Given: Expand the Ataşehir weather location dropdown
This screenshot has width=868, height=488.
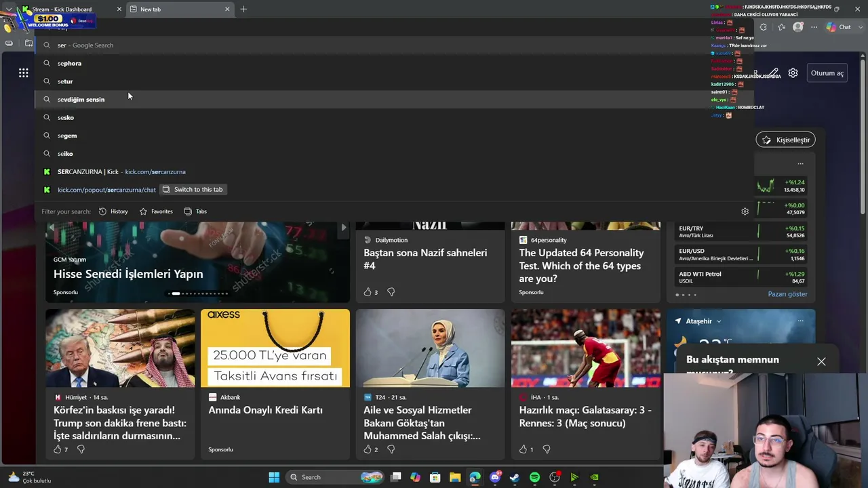Looking at the screenshot, I should 719,321.
